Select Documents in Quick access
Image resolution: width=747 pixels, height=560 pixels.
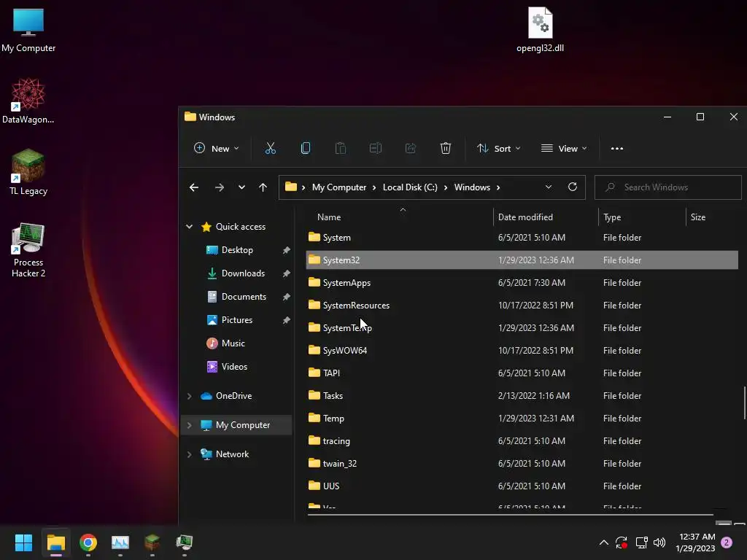[x=244, y=297]
